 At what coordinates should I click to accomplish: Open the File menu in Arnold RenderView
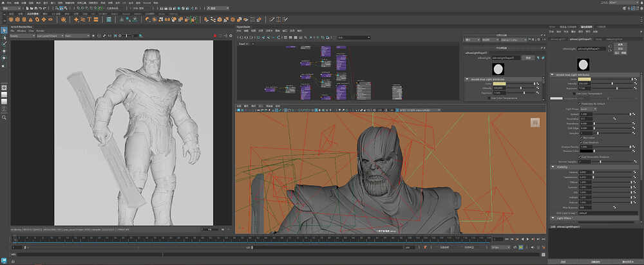pos(12,31)
